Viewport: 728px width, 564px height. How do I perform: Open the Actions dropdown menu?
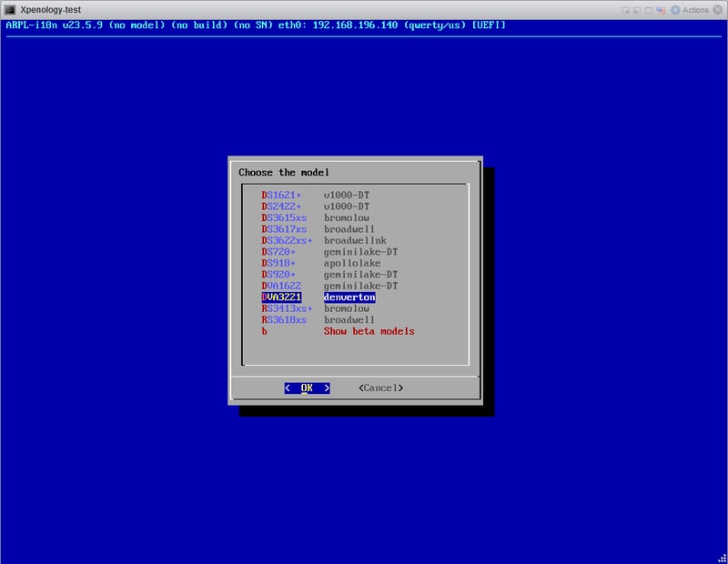[x=690, y=10]
